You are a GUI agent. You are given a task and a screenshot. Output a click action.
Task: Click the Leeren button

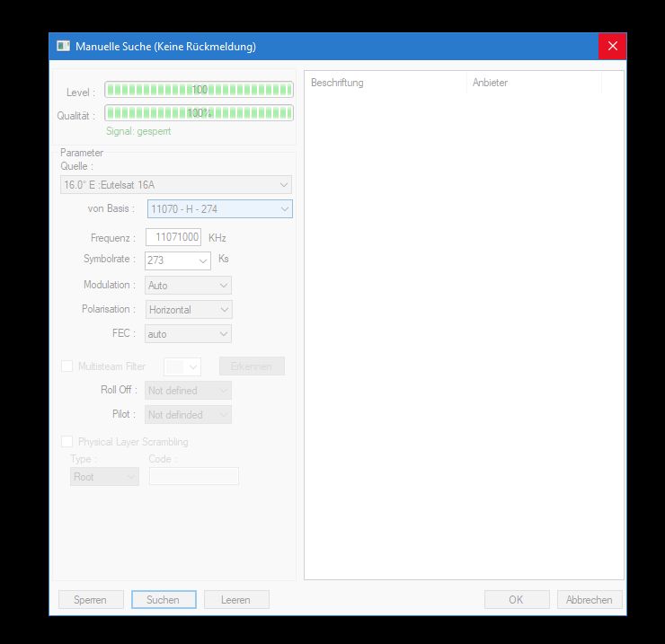(x=236, y=599)
